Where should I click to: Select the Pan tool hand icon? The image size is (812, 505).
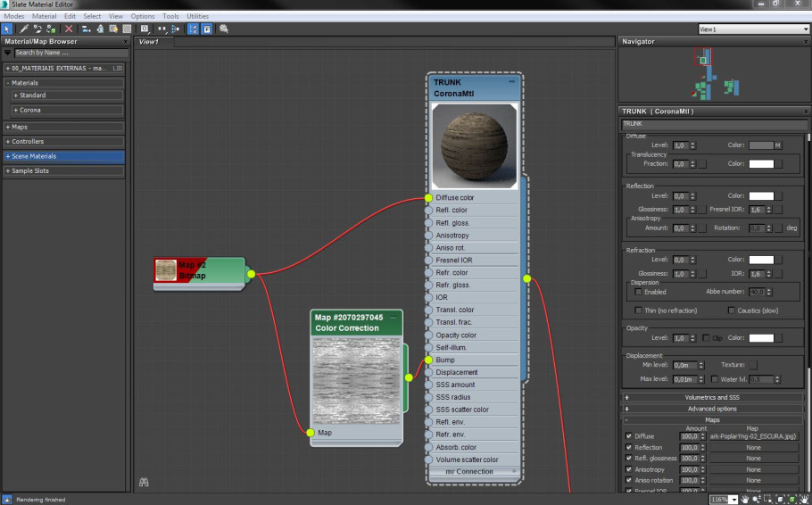(745, 500)
